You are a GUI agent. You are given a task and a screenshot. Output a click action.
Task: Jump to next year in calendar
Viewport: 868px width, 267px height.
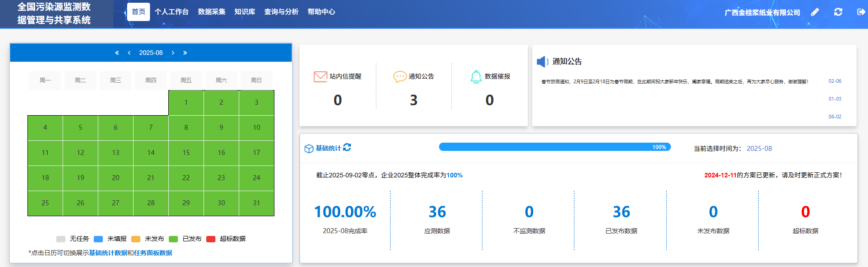185,53
